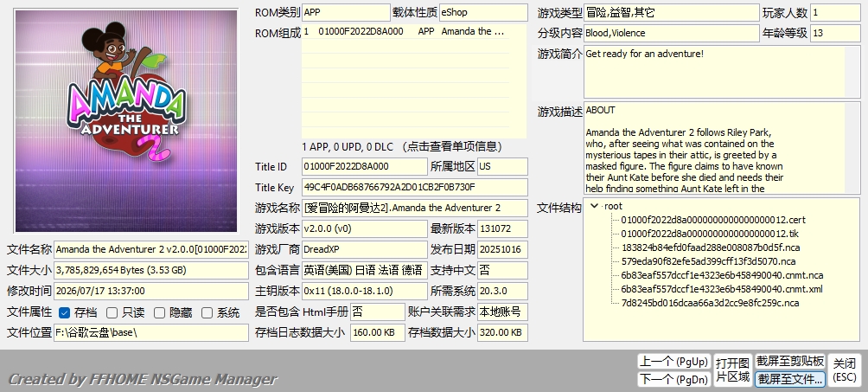
Task: Tick the 系统 system attribute checkbox
Action: [207, 312]
